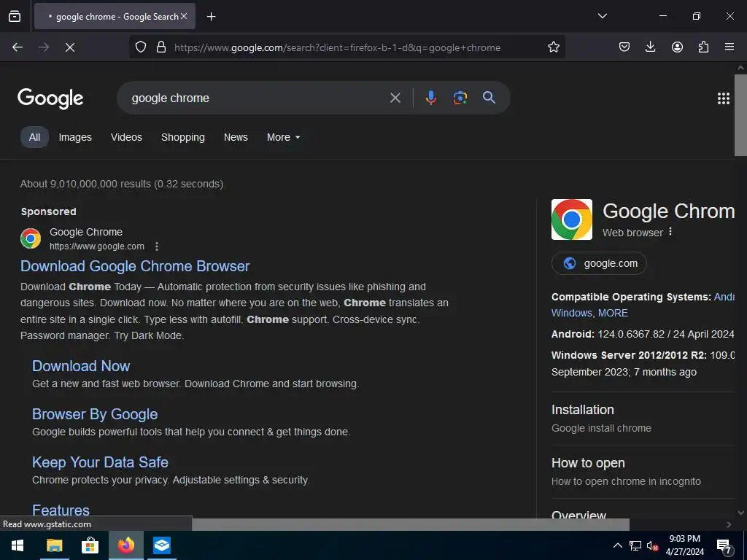Click the Firefox taskbar icon
This screenshot has width=747, height=560.
click(x=126, y=545)
